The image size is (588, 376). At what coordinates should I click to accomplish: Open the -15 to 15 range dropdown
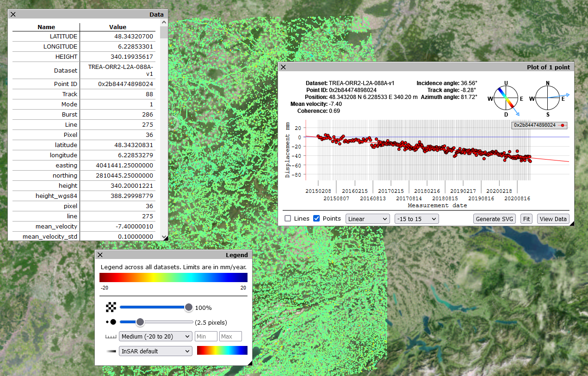tap(416, 219)
